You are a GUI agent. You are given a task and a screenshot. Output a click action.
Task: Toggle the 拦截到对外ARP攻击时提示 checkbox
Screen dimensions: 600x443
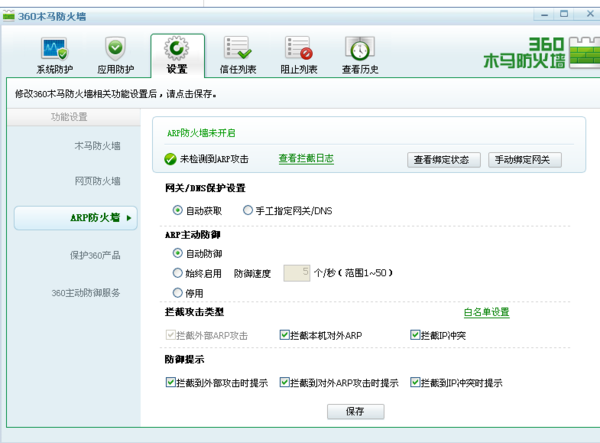(284, 383)
